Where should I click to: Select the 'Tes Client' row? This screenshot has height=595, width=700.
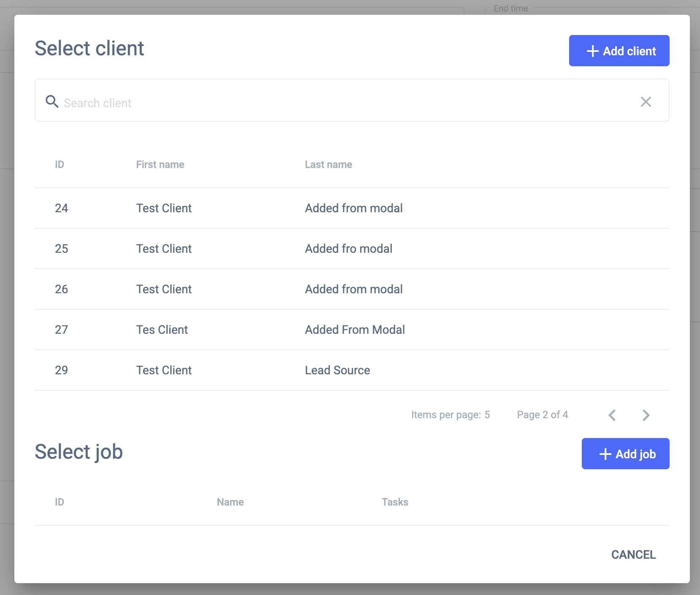point(162,330)
